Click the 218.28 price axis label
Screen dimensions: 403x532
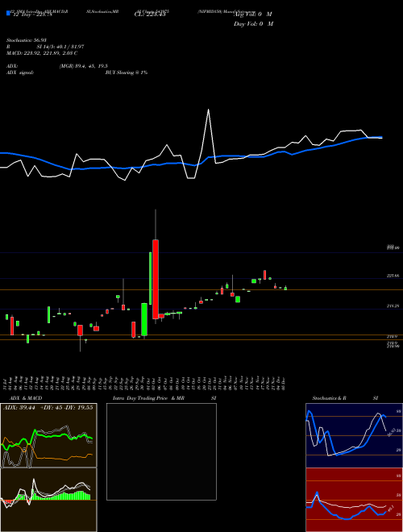pyautogui.click(x=393, y=305)
